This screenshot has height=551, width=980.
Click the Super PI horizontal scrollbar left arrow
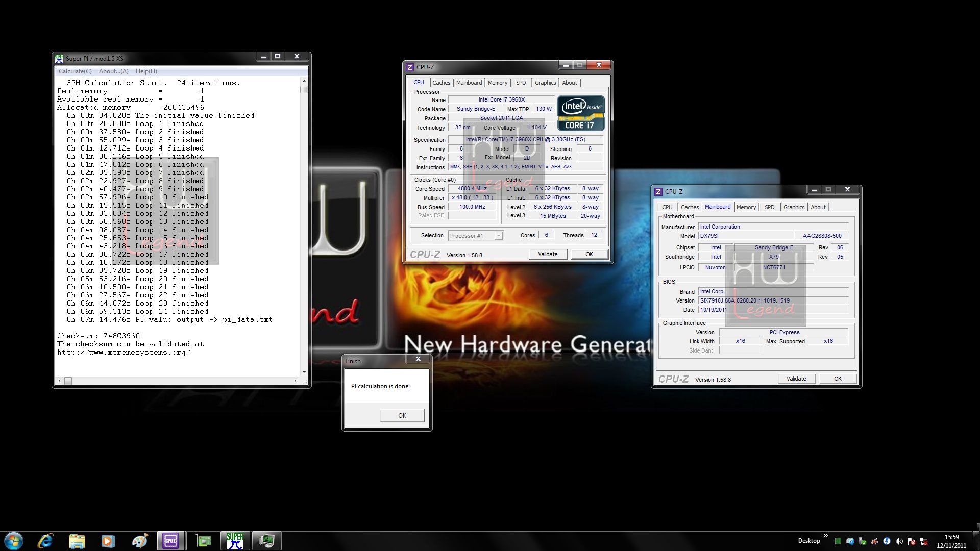[60, 381]
